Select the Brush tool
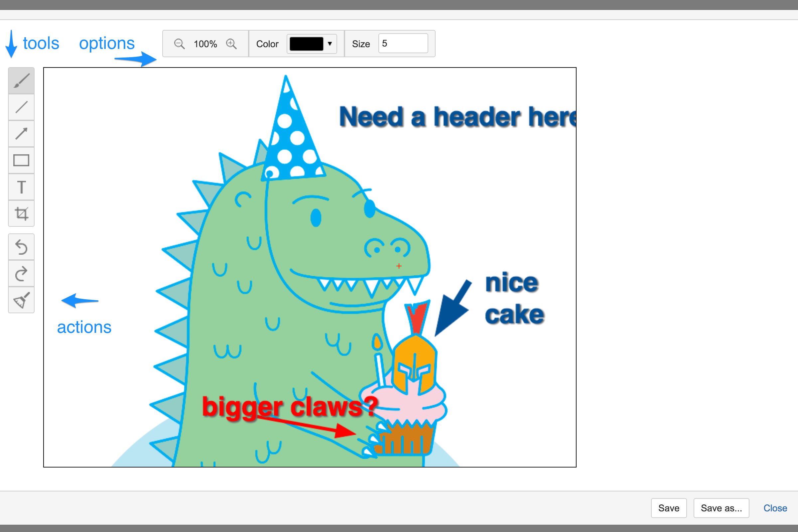The width and height of the screenshot is (798, 532). pyautogui.click(x=21, y=81)
